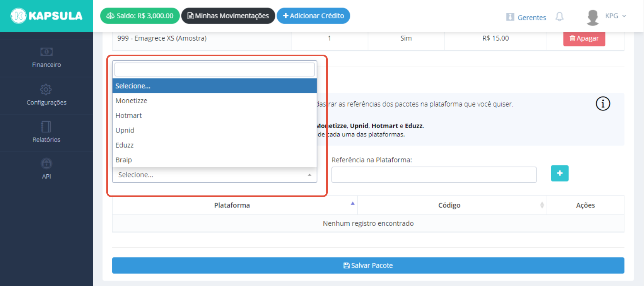Open Financeiro money icon in sidebar

[46, 52]
